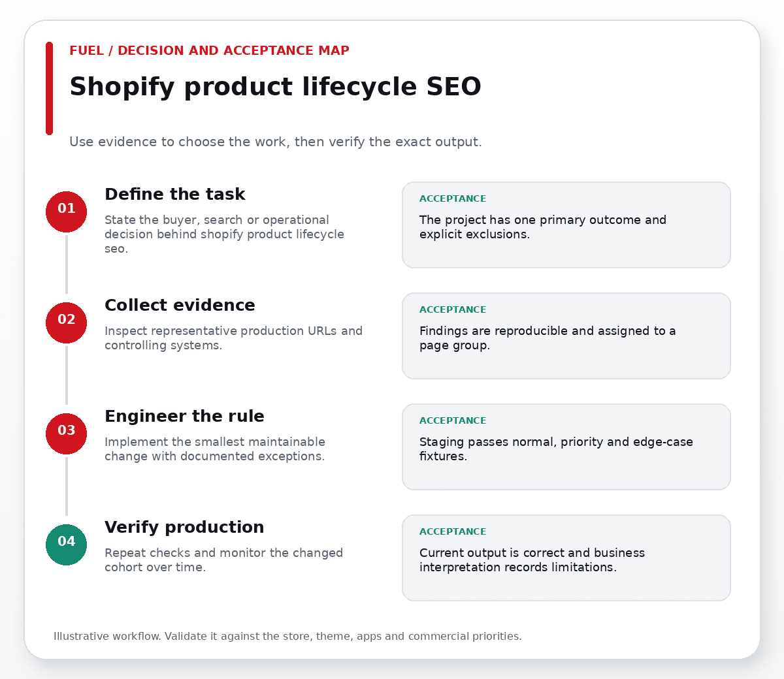The width and height of the screenshot is (784, 679).
Task: Click the 'one primary outcome' acceptance text
Action: coord(542,227)
